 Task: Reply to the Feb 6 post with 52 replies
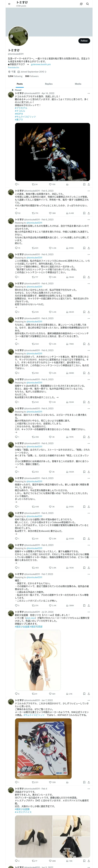coord(16,213)
